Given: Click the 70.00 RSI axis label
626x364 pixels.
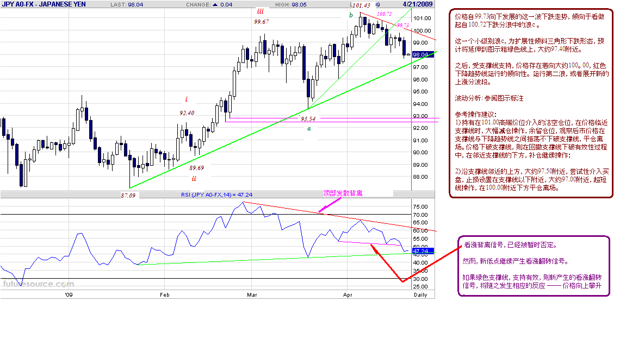Looking at the screenshot, I should point(420,215).
